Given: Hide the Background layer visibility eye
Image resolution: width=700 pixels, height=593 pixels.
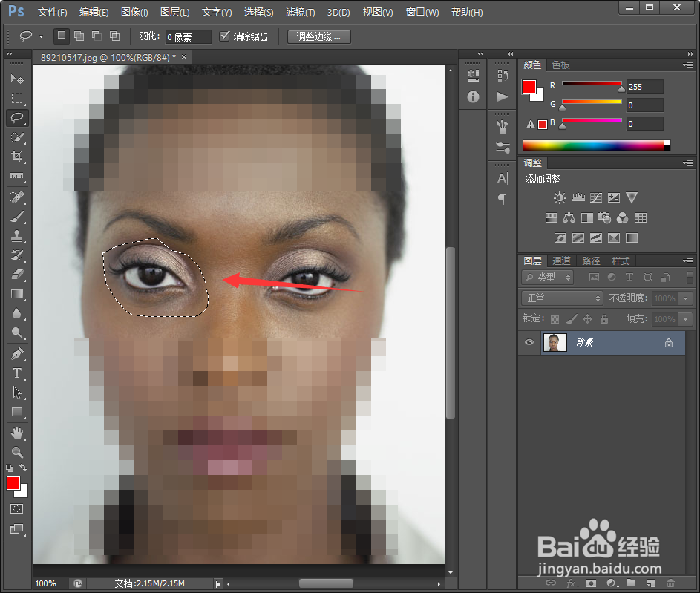Looking at the screenshot, I should [x=529, y=342].
